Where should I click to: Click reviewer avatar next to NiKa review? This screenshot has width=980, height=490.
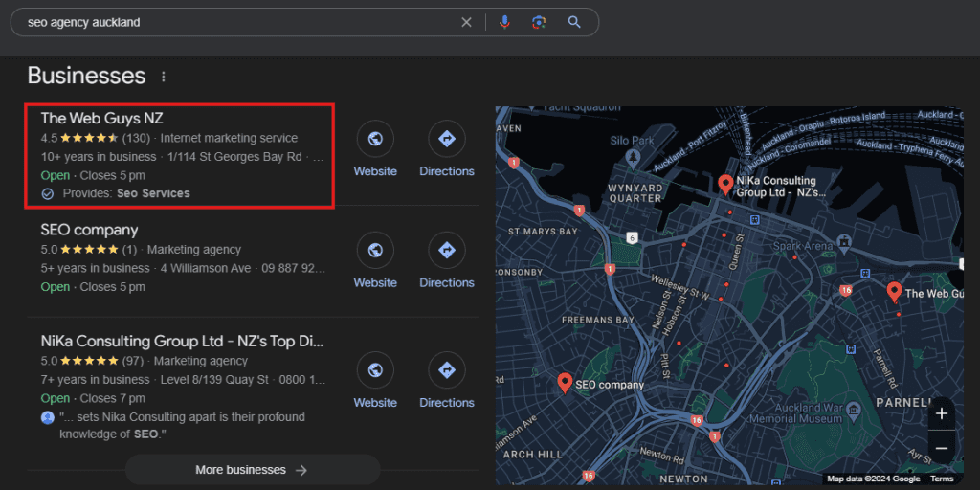[48, 417]
